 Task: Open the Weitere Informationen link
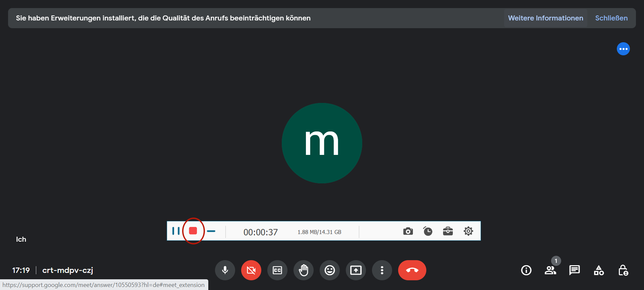[545, 18]
